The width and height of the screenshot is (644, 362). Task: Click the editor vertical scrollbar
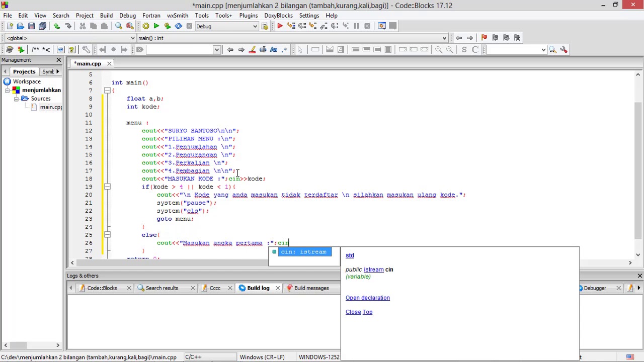point(638,166)
